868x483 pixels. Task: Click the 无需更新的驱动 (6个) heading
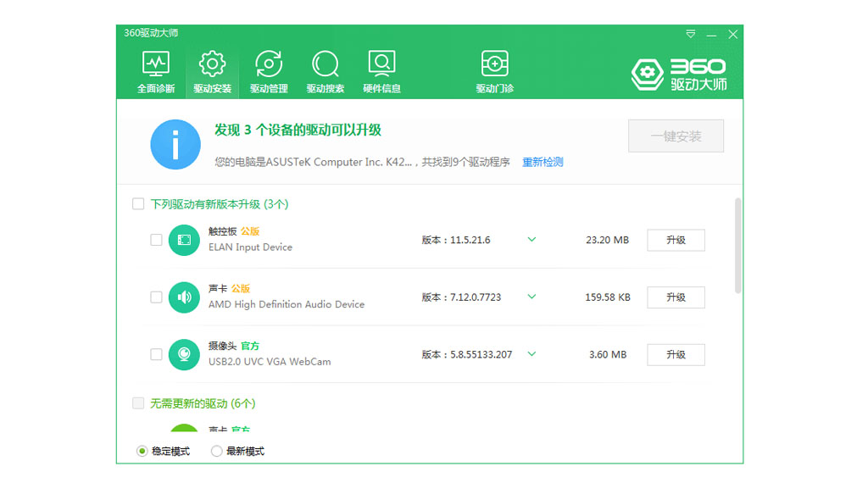pyautogui.click(x=203, y=403)
